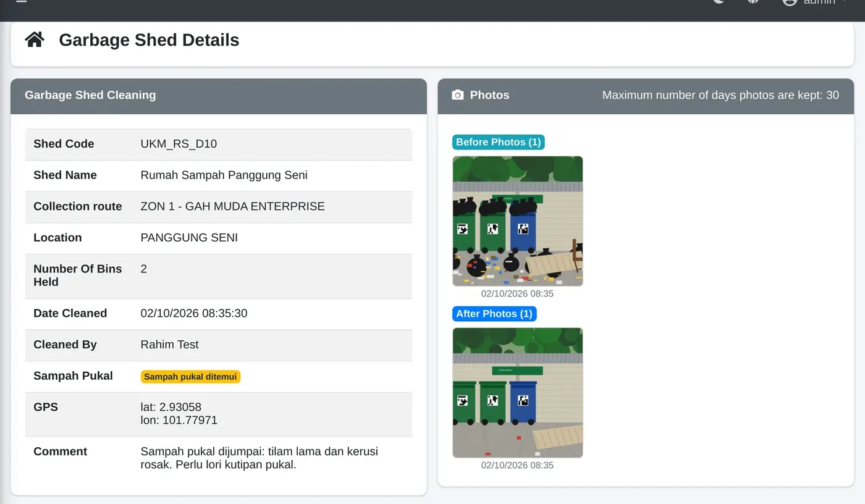
Task: Click the Comment row label
Action: (x=61, y=451)
